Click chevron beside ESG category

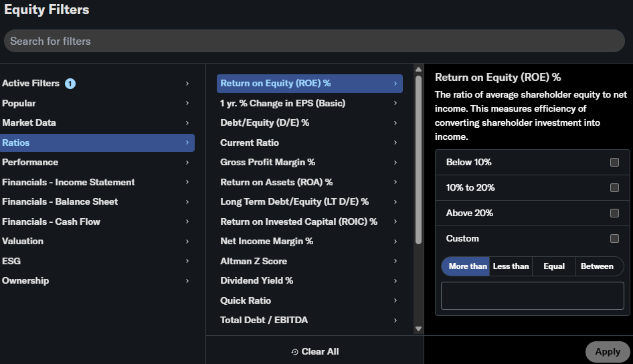point(187,261)
